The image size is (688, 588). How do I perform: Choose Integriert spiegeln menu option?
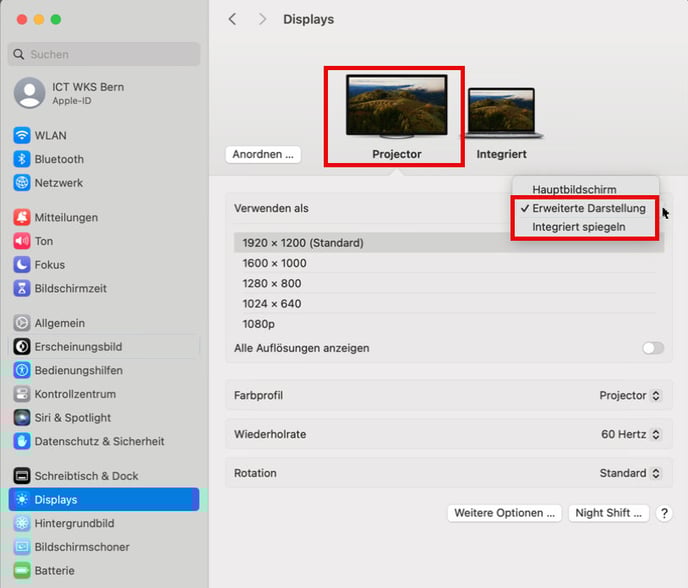point(584,227)
